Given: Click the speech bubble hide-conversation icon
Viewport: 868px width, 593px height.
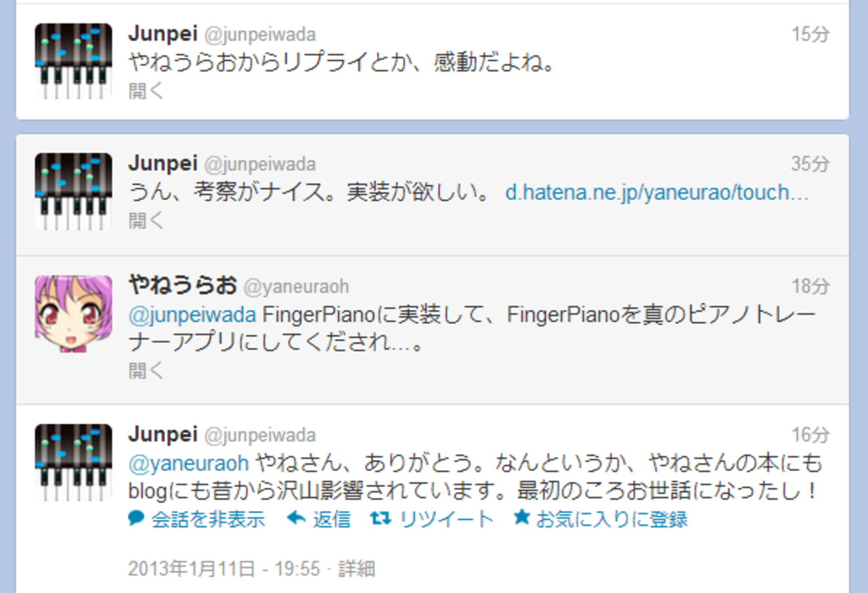Looking at the screenshot, I should pyautogui.click(x=136, y=518).
